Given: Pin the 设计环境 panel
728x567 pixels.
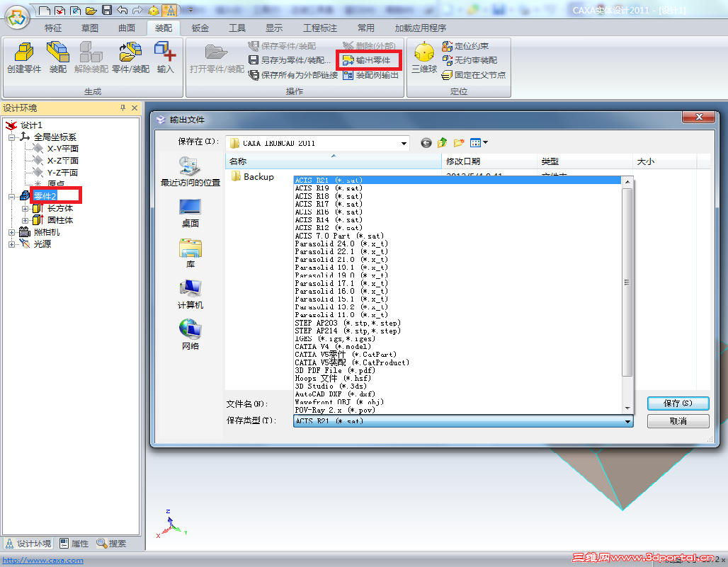Looking at the screenshot, I should point(123,108).
